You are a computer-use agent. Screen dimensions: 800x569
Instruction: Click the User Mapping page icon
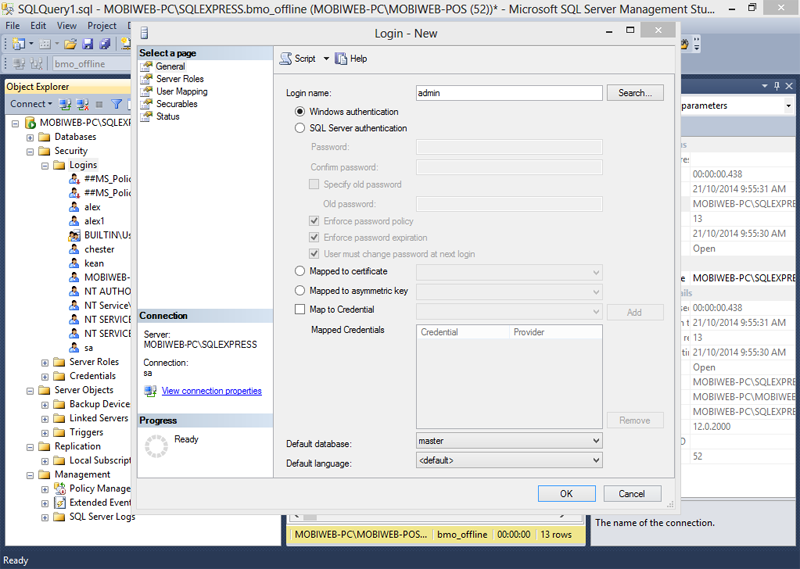tap(147, 91)
